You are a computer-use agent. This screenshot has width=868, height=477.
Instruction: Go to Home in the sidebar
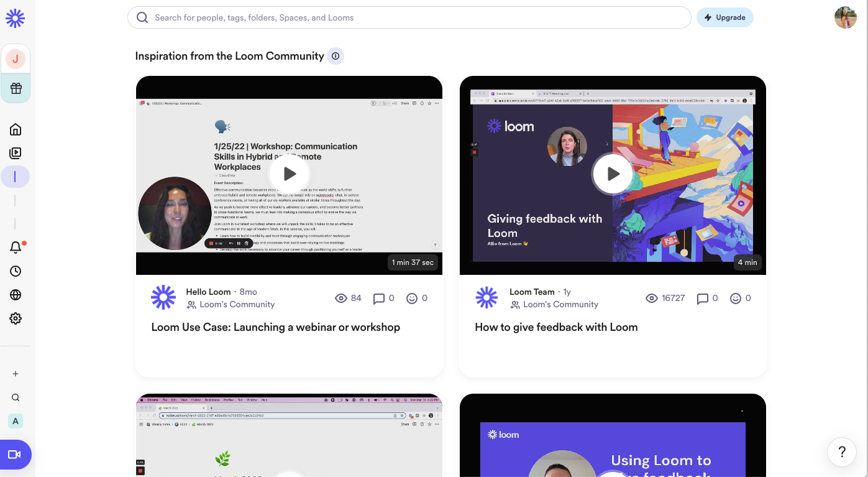pyautogui.click(x=16, y=129)
